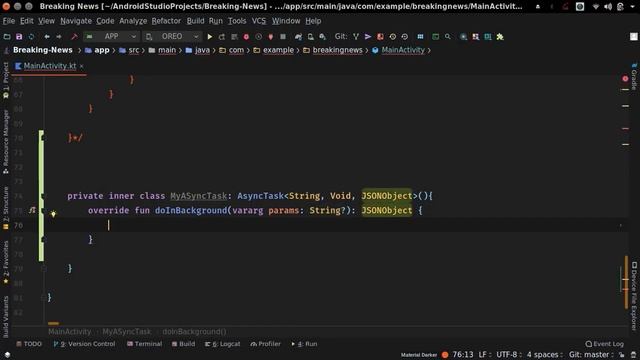Click the Profile app clock icon

point(258,37)
